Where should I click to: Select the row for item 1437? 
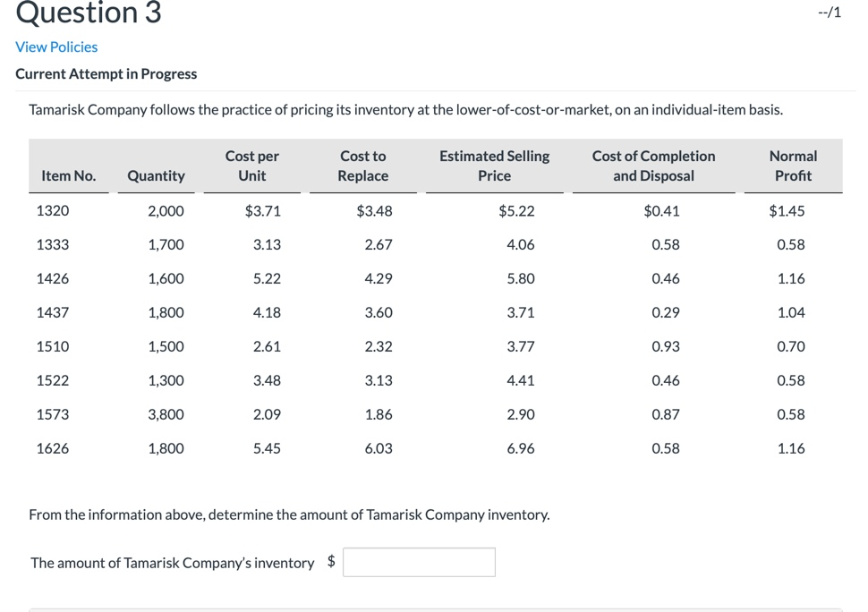click(x=52, y=312)
